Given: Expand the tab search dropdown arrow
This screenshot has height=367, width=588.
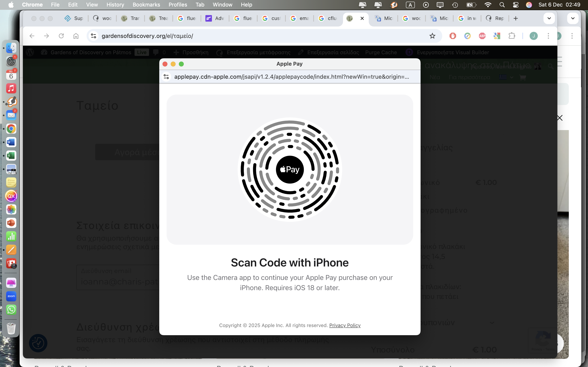Looking at the screenshot, I should point(549,18).
